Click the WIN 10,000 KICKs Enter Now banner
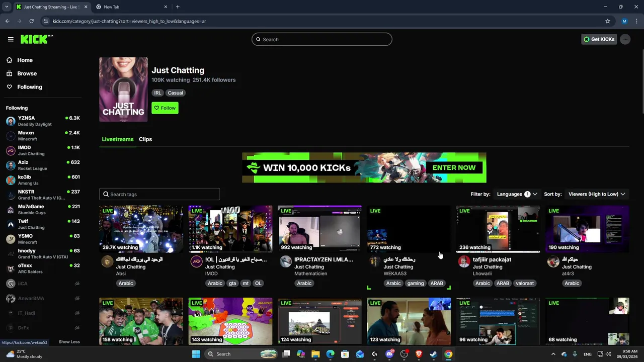Viewport: 644px width, 362px height. (x=364, y=167)
